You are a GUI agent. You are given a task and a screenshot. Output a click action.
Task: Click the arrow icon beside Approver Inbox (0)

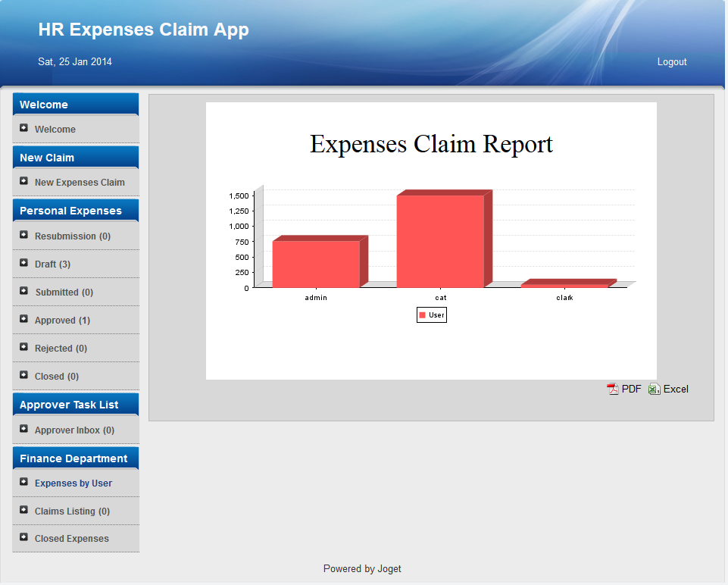[23, 429]
